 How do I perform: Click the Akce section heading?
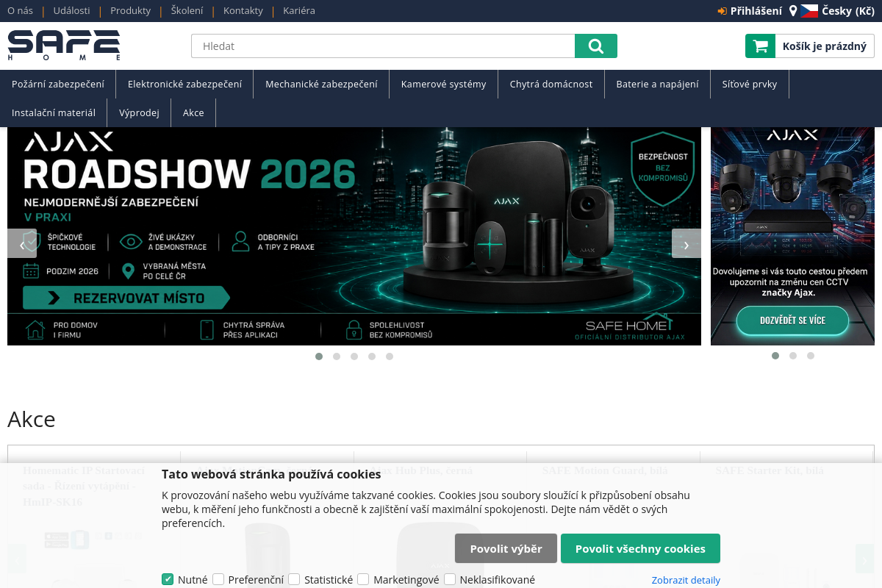tap(32, 419)
